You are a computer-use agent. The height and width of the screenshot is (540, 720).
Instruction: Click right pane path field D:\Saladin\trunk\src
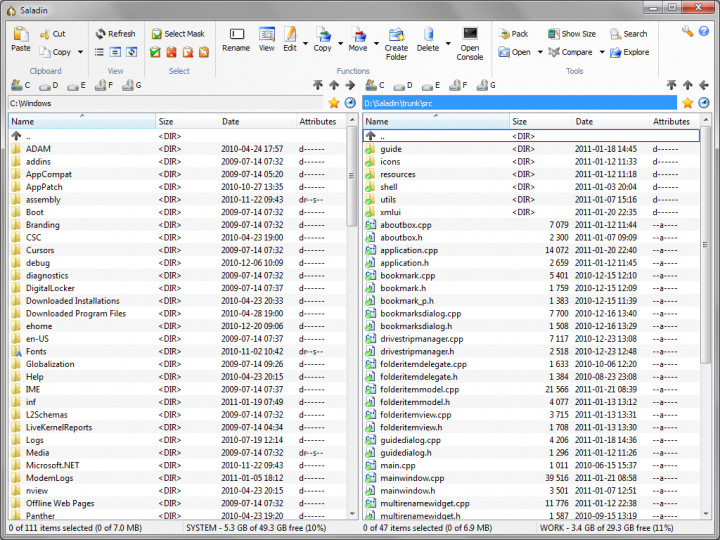coord(519,103)
